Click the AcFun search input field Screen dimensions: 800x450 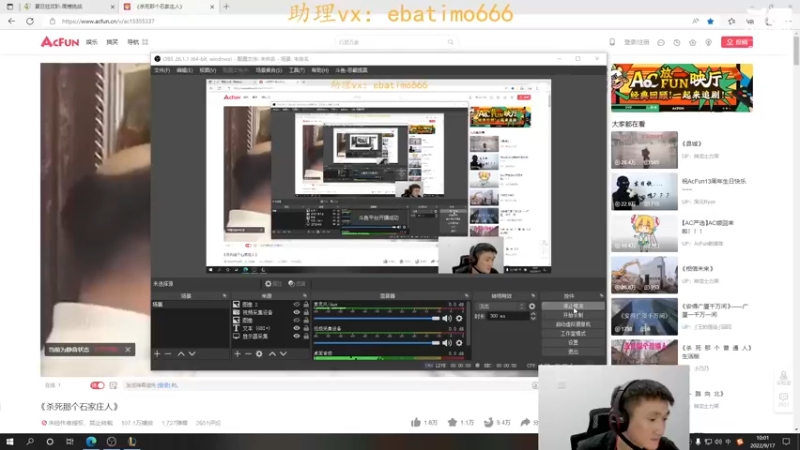coord(390,42)
